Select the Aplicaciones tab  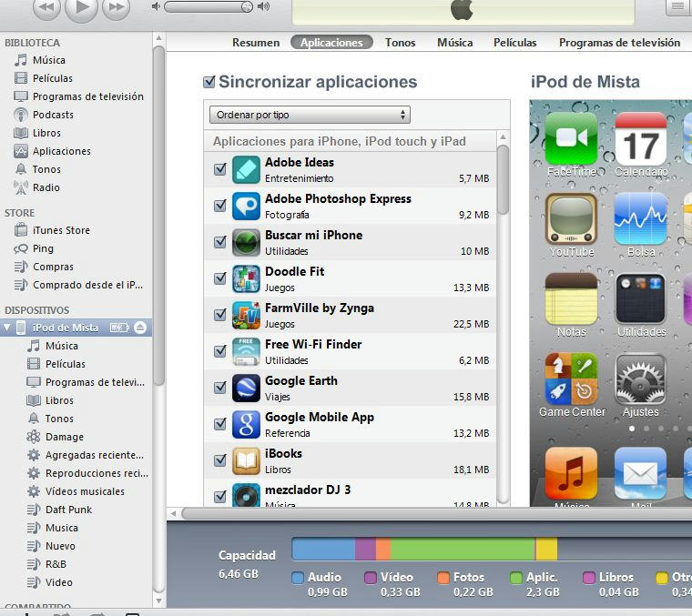(x=331, y=43)
